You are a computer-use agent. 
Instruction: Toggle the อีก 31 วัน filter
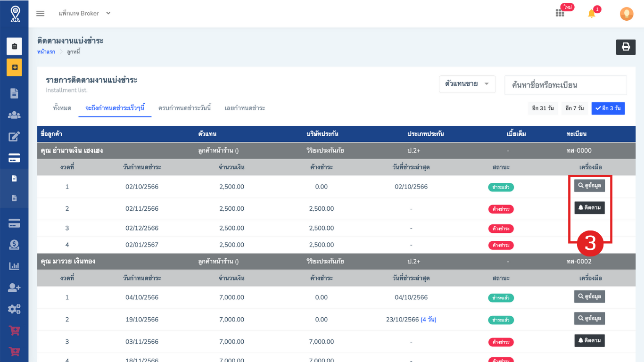543,108
